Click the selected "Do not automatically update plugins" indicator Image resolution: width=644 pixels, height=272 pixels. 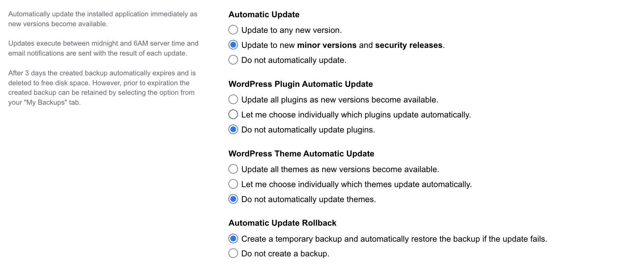click(233, 129)
